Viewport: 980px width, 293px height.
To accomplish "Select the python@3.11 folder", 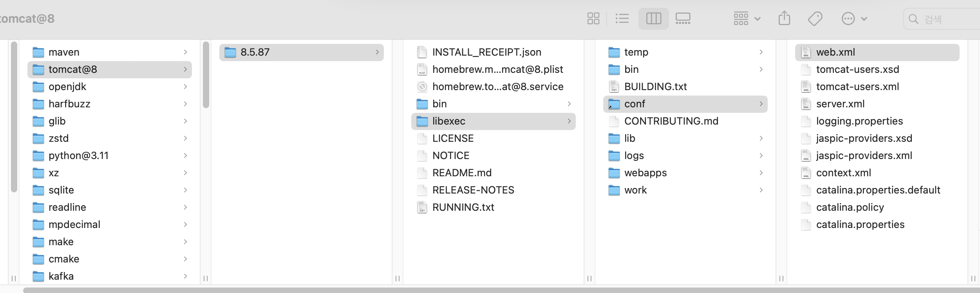I will pos(110,156).
